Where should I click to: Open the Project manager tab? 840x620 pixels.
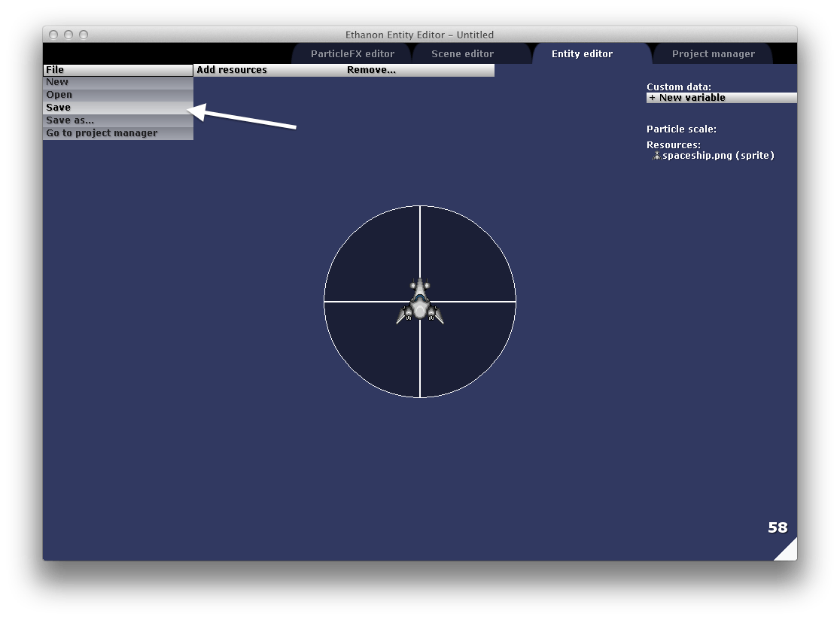click(713, 54)
